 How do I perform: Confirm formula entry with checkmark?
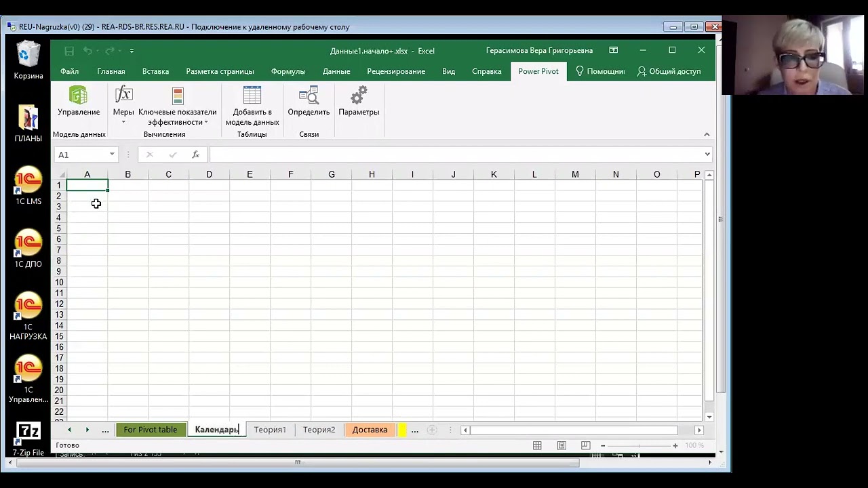pyautogui.click(x=172, y=155)
